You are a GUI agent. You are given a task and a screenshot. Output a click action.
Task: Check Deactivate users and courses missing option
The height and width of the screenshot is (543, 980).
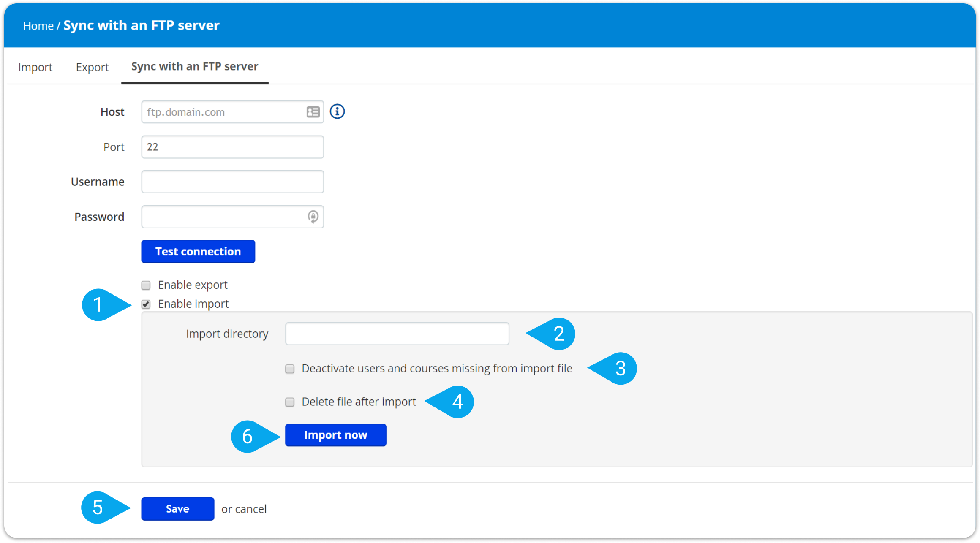tap(290, 369)
